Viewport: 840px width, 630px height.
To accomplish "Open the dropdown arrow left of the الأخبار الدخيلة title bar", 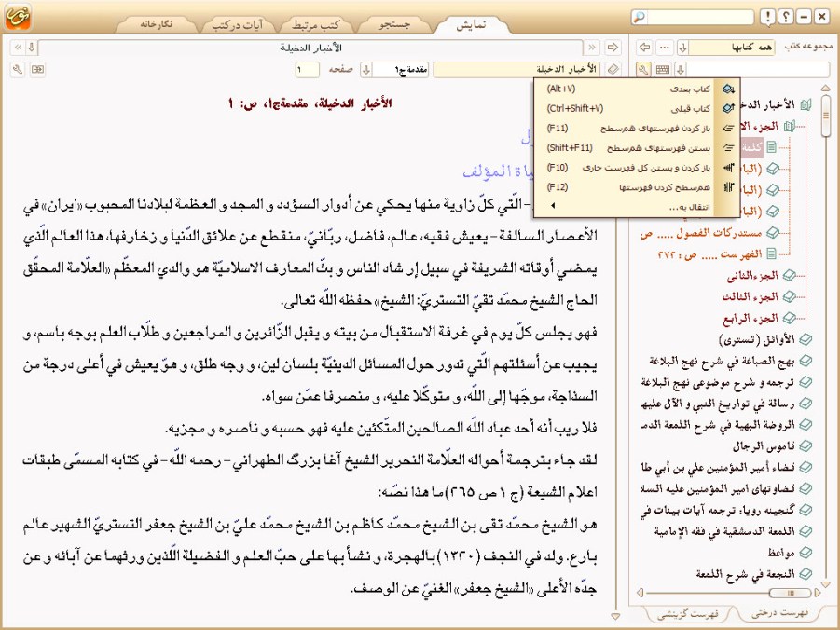I will [x=32, y=48].
